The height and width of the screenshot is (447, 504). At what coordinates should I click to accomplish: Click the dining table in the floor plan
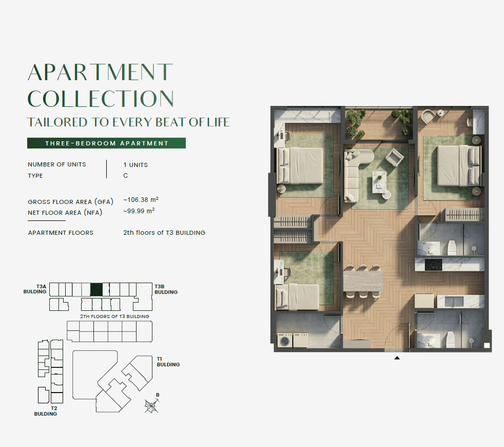point(363,281)
